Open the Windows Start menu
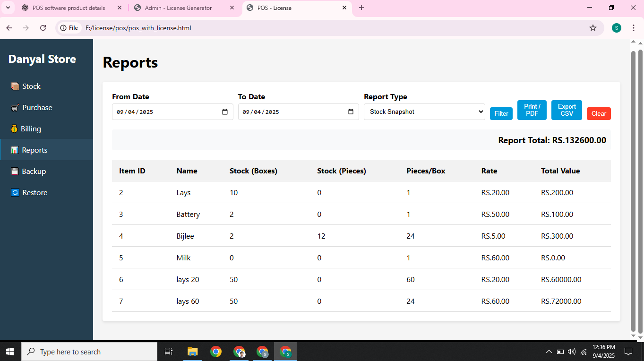 point(10,352)
